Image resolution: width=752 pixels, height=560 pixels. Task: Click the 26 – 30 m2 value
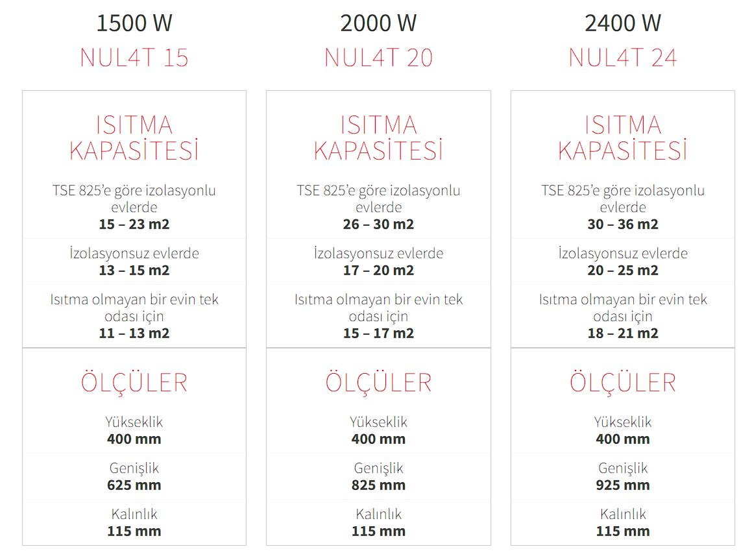click(x=378, y=225)
